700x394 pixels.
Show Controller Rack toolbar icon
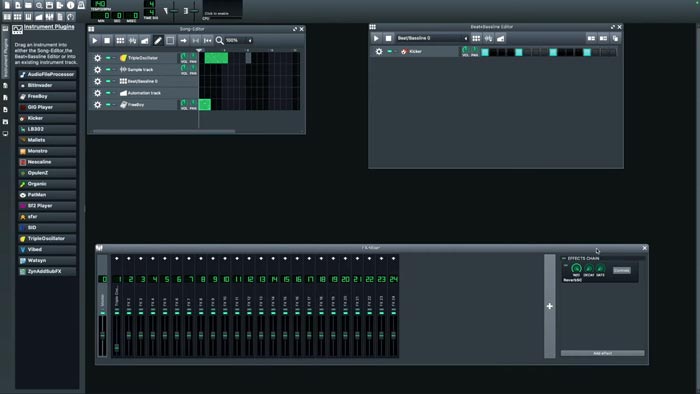tap(71, 17)
